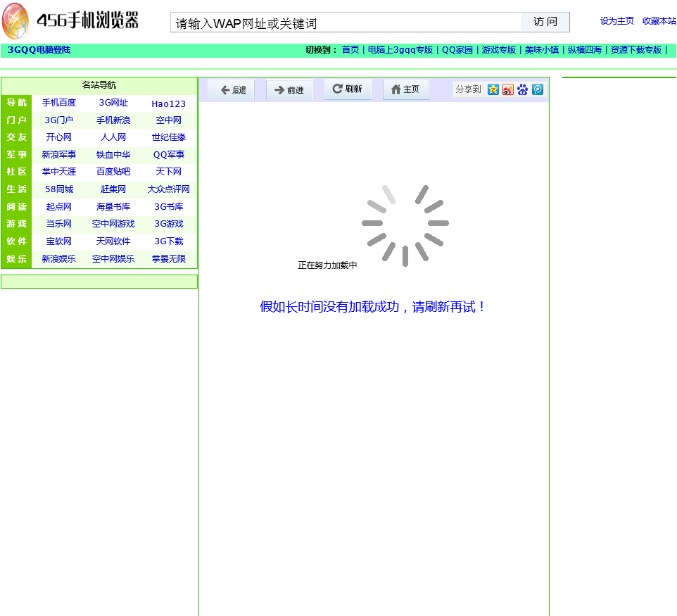677x616 pixels.
Task: Click the 访问 visit button
Action: point(545,22)
